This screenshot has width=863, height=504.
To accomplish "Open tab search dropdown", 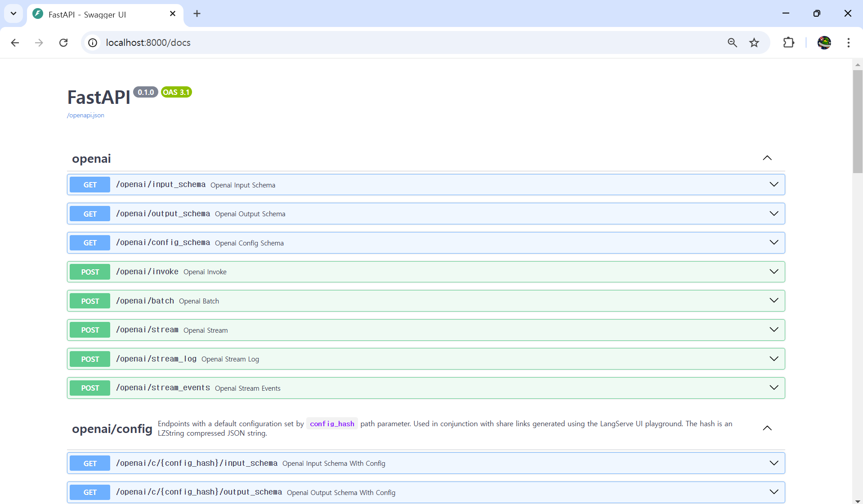I will click(13, 13).
